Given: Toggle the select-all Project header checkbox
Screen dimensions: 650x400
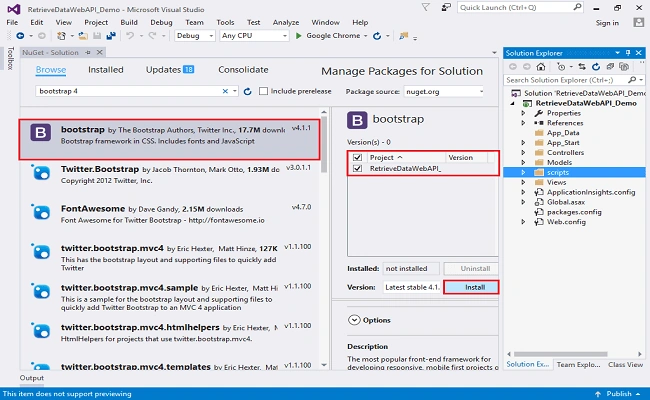Looking at the screenshot, I should click(357, 158).
